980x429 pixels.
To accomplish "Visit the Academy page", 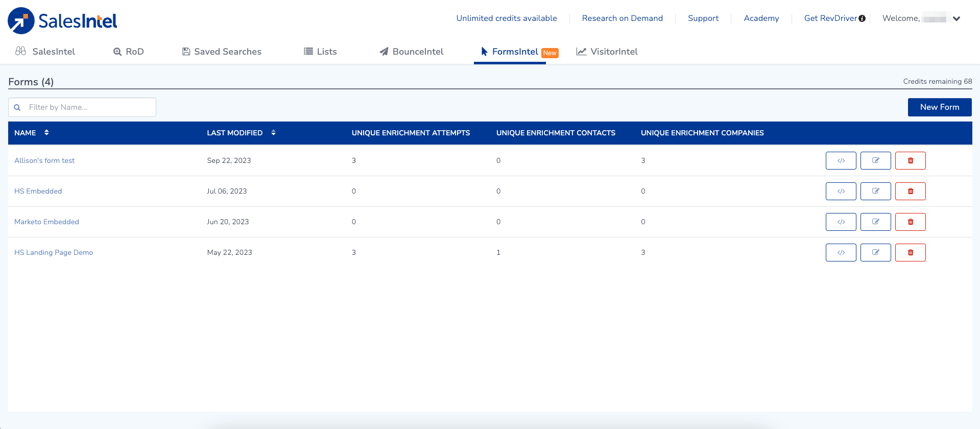I will [x=761, y=18].
